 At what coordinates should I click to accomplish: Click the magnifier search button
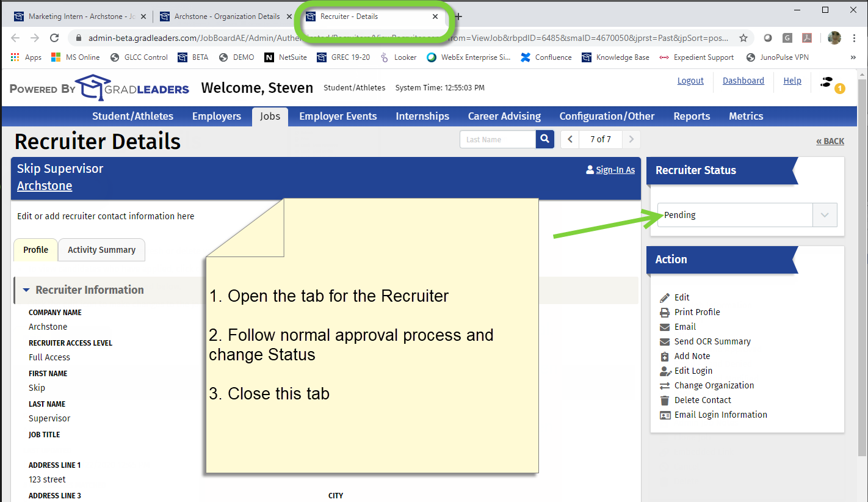545,139
